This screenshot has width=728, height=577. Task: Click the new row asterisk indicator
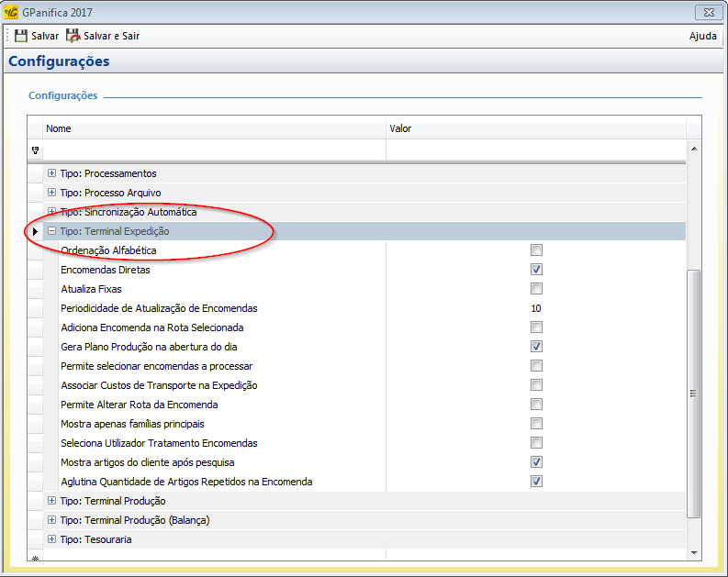35,558
